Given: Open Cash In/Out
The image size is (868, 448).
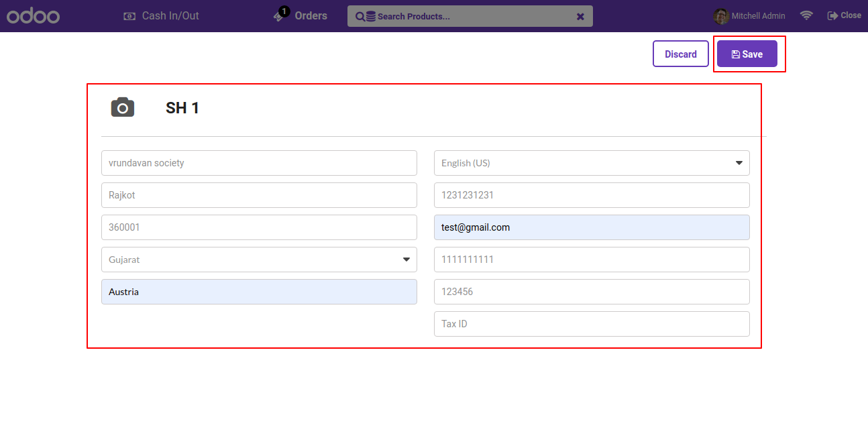Looking at the screenshot, I should [162, 16].
